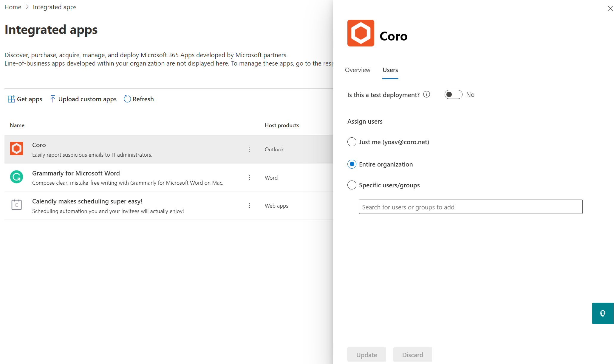Open Calendly makes scheduling super easy entry
The height and width of the screenshot is (364, 614).
[x=87, y=201]
